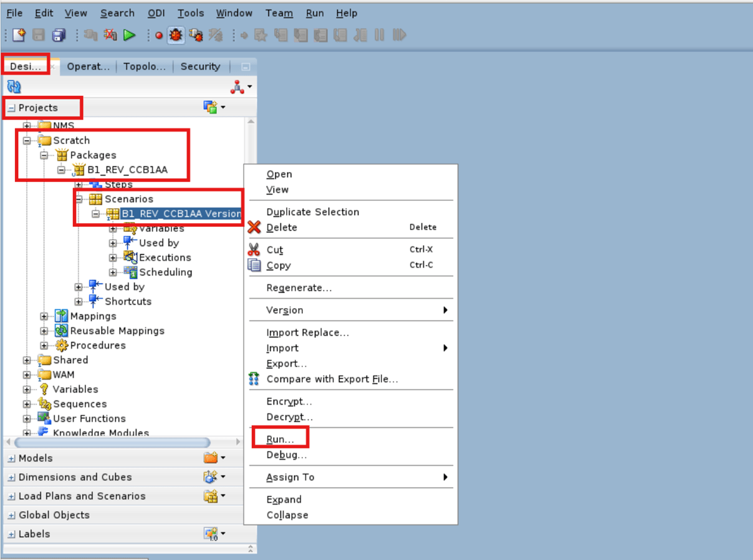Click the User Functions icon

(44, 418)
